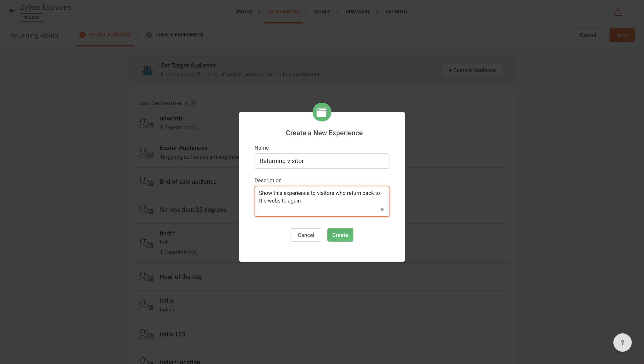Click the Set Target Audience people icon

[x=147, y=70]
